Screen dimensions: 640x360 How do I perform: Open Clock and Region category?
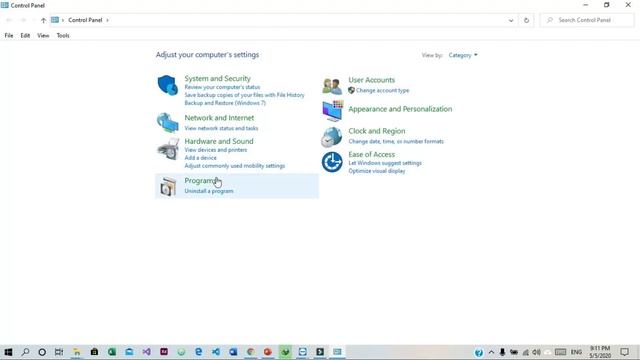pos(377,131)
